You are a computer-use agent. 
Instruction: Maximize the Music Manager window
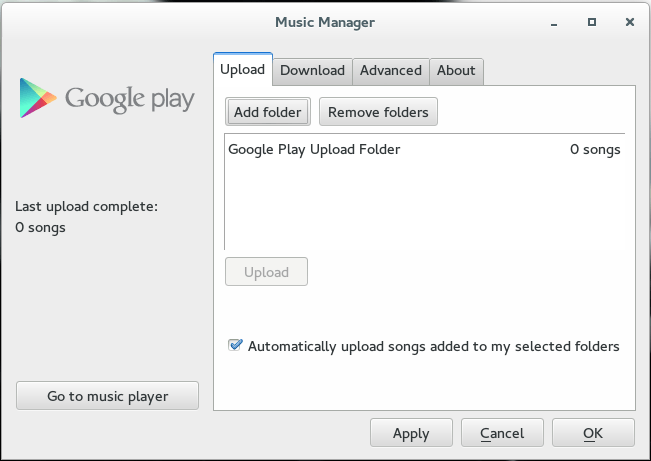pyautogui.click(x=592, y=22)
